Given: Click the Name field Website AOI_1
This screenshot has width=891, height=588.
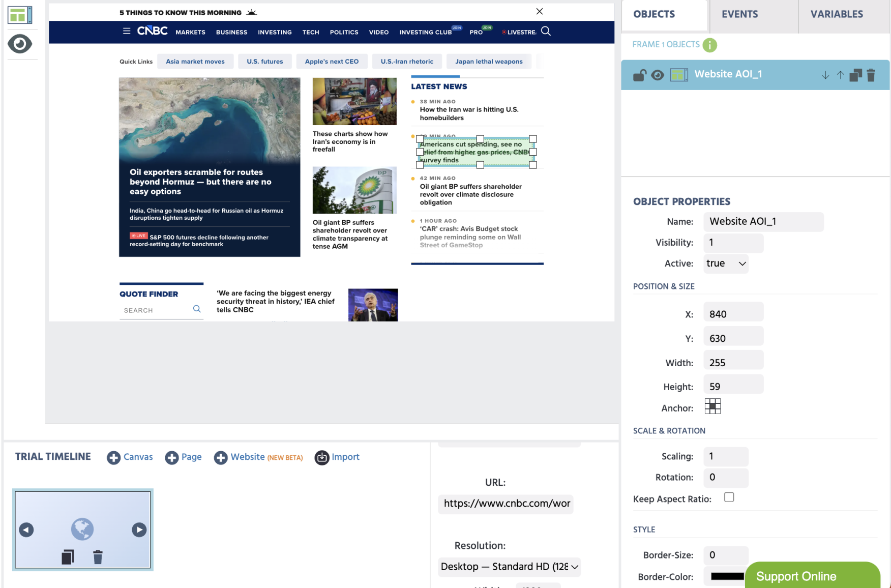Looking at the screenshot, I should [x=763, y=222].
